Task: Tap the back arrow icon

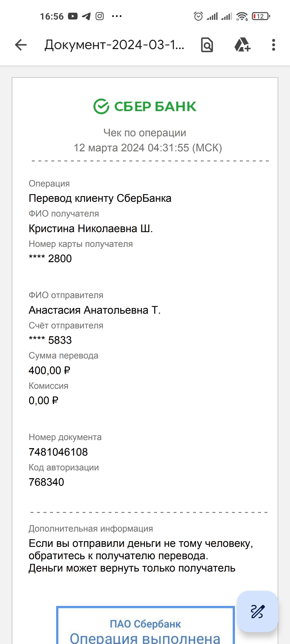Action: coord(21,45)
